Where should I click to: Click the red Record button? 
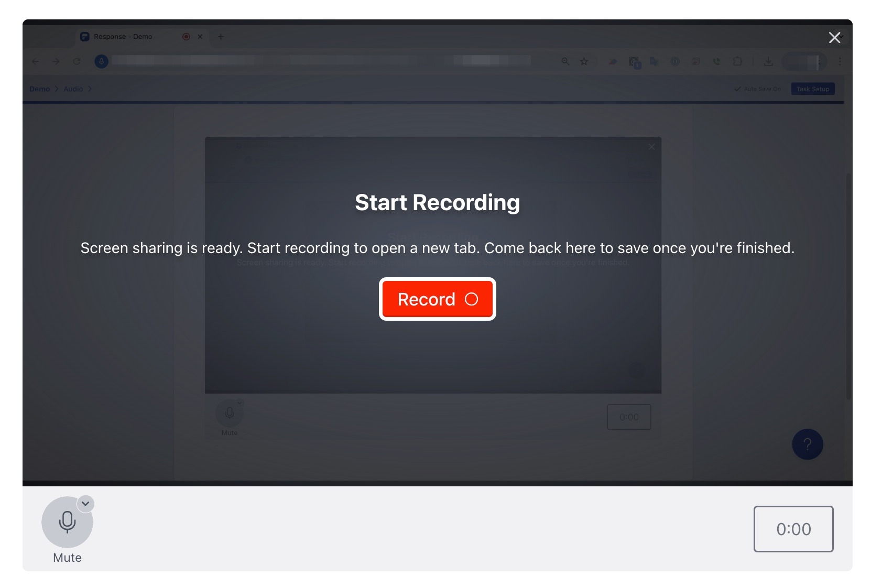click(x=437, y=299)
